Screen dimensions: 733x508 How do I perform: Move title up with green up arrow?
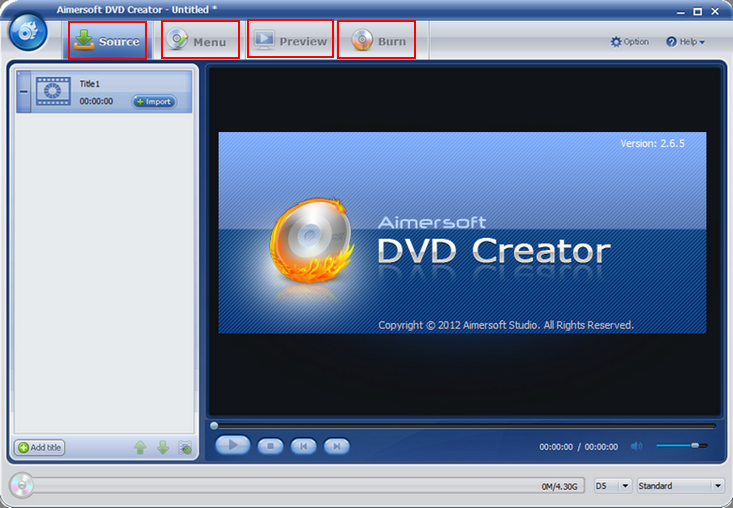point(140,447)
